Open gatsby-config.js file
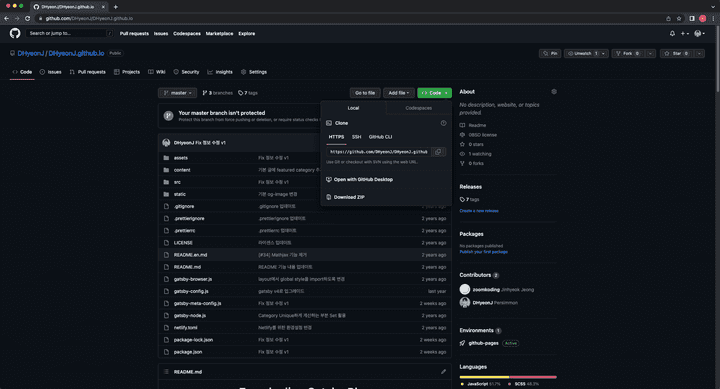720x389 pixels. [191, 291]
